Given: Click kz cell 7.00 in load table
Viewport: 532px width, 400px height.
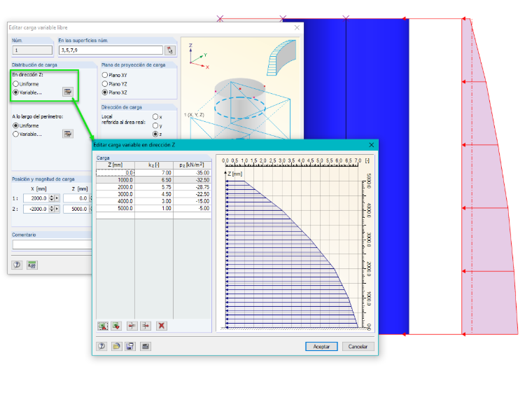Looking at the screenshot, I should click(154, 172).
